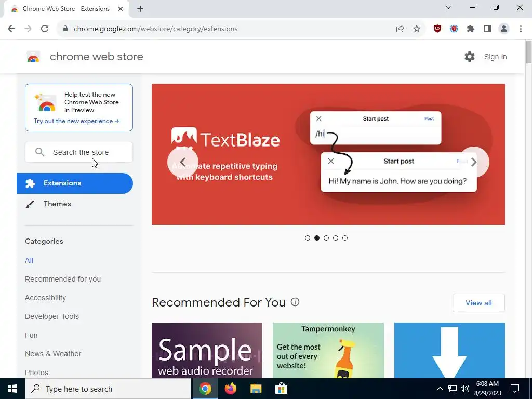The width and height of the screenshot is (532, 399).
Task: Select the first carousel dot
Action: pos(308,238)
